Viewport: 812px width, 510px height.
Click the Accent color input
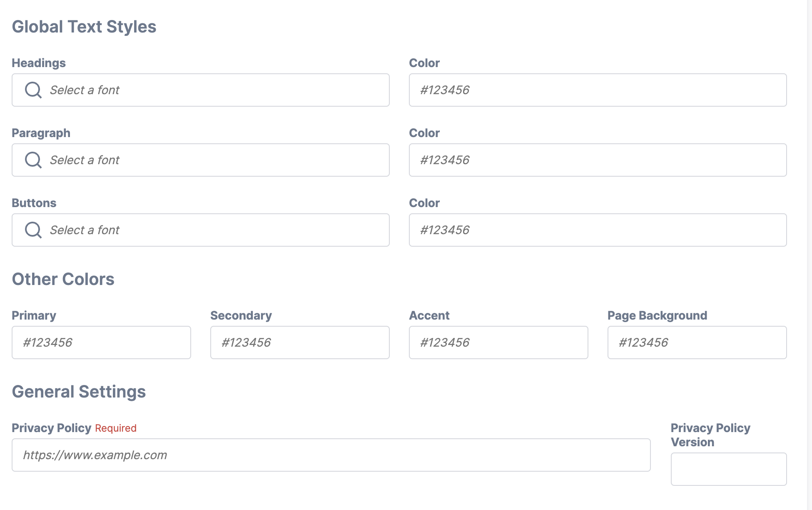498,342
